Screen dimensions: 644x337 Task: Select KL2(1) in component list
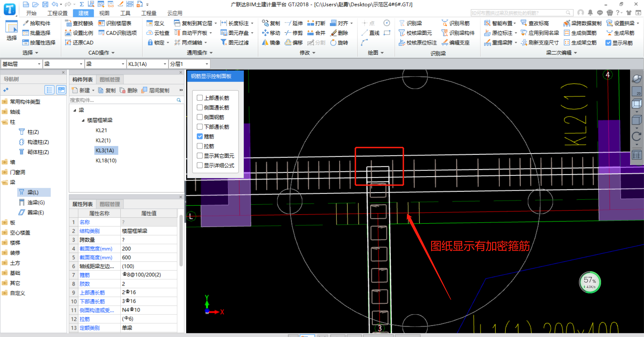coord(103,140)
